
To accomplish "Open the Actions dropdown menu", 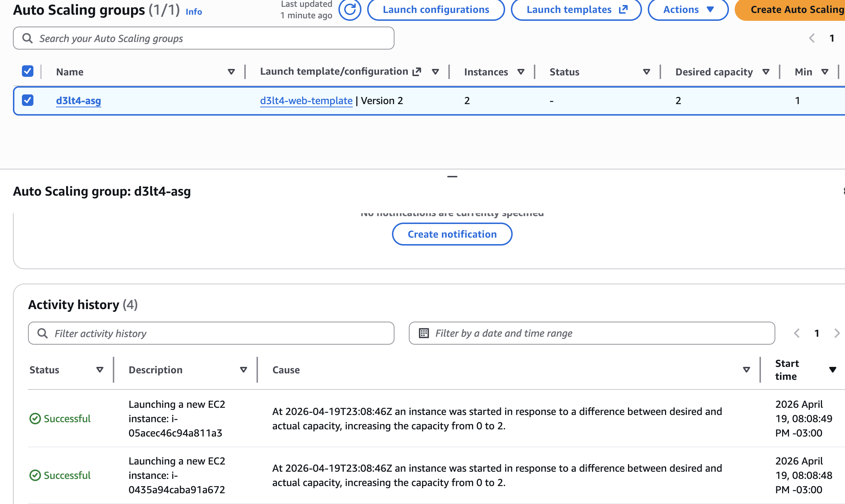I will (688, 10).
